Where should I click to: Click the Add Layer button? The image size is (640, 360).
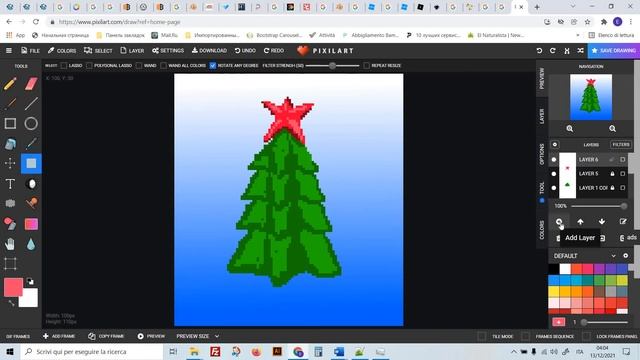coord(559,222)
